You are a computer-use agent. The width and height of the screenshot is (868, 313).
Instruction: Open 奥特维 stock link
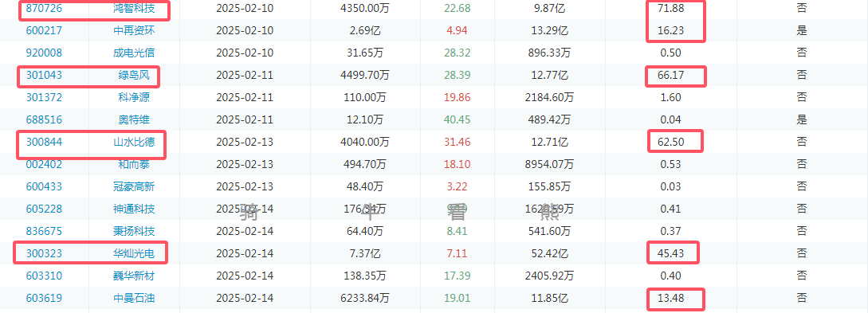pos(134,119)
